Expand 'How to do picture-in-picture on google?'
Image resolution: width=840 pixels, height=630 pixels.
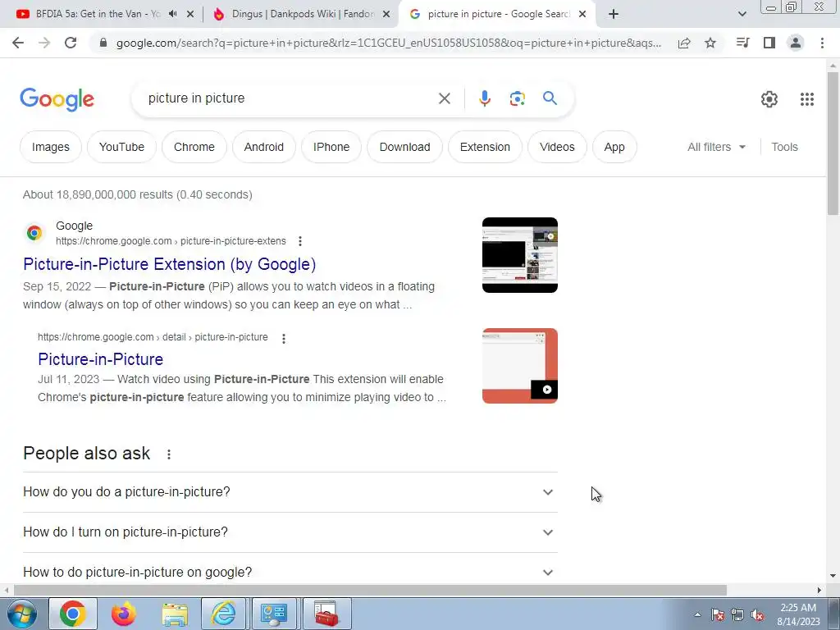(x=290, y=572)
